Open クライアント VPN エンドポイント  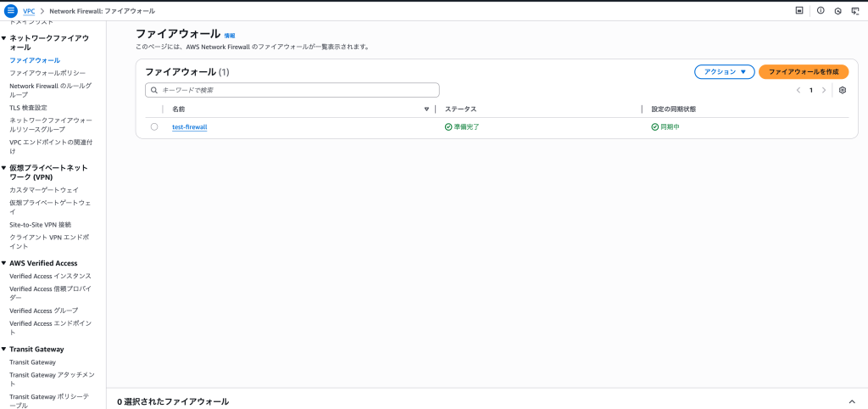[x=49, y=242]
